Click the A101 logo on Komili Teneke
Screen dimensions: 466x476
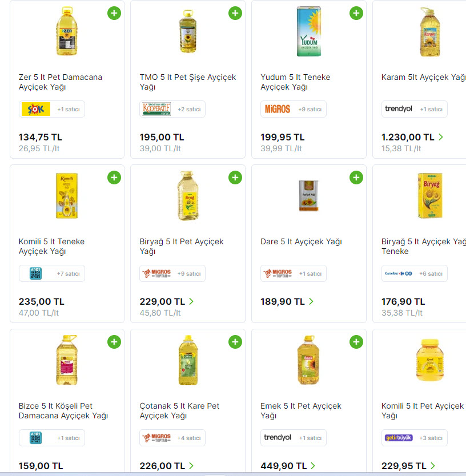tap(35, 273)
